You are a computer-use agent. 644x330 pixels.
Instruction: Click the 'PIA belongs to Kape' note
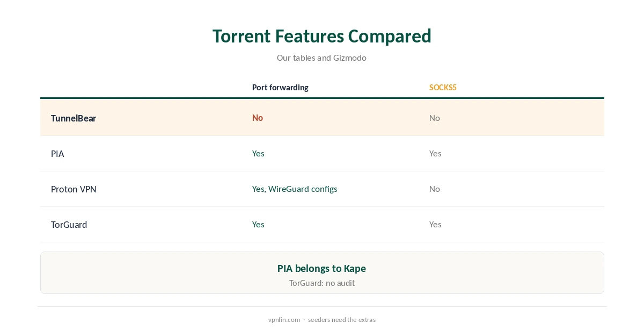321,268
